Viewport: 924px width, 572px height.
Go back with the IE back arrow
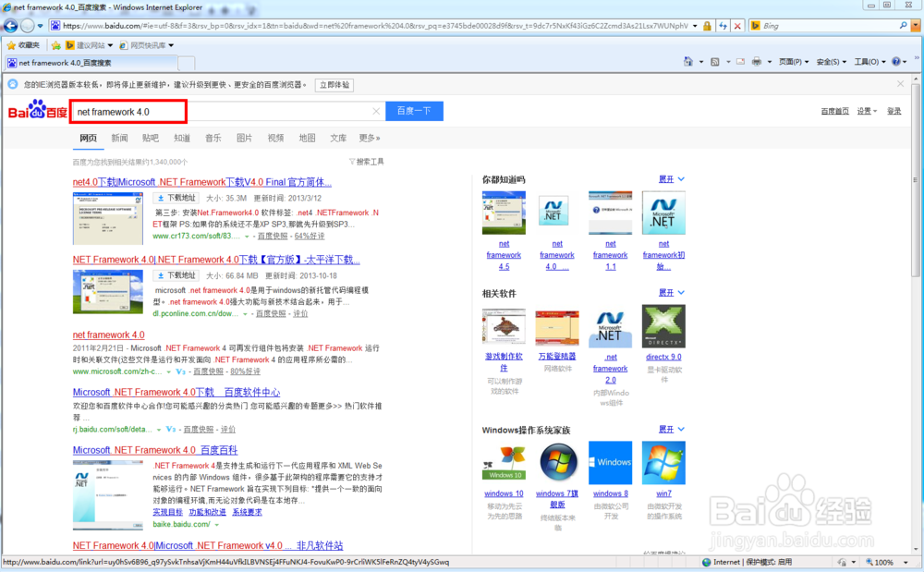pyautogui.click(x=10, y=26)
